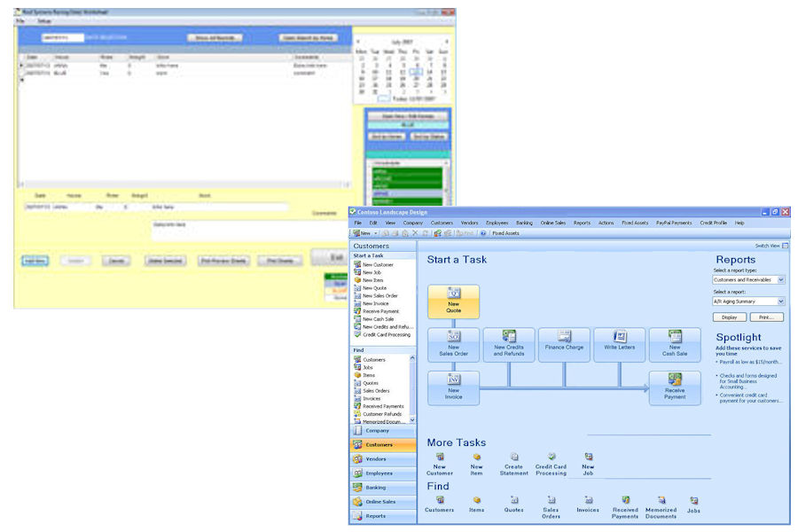Expand the New toolbar button arrow
798x532 pixels.
point(375,233)
